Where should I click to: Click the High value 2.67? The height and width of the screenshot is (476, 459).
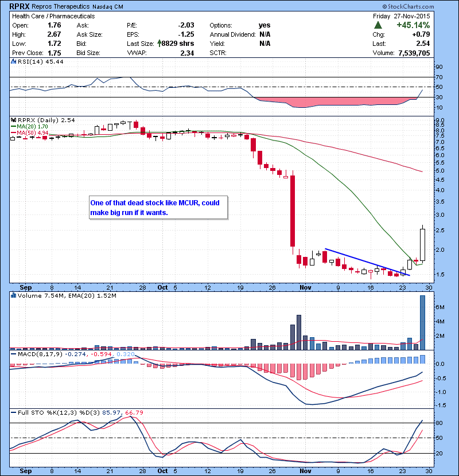(55, 34)
